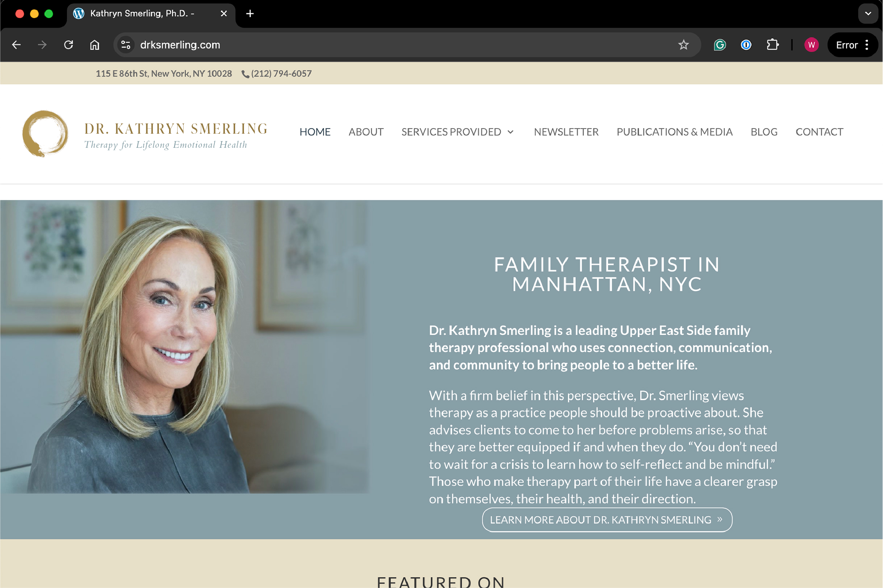Bookmark this page with the star icon
Image resolution: width=883 pixels, height=588 pixels.
[684, 45]
